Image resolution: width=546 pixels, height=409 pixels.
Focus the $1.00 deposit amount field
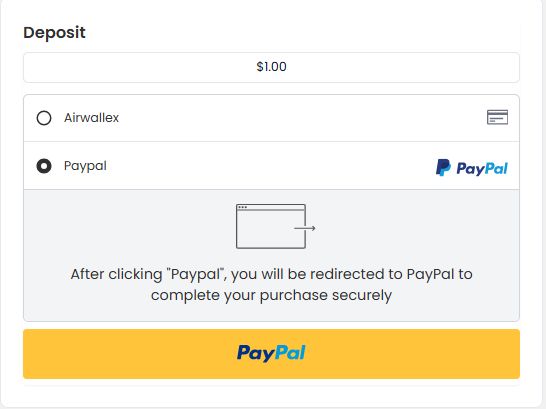coord(271,67)
